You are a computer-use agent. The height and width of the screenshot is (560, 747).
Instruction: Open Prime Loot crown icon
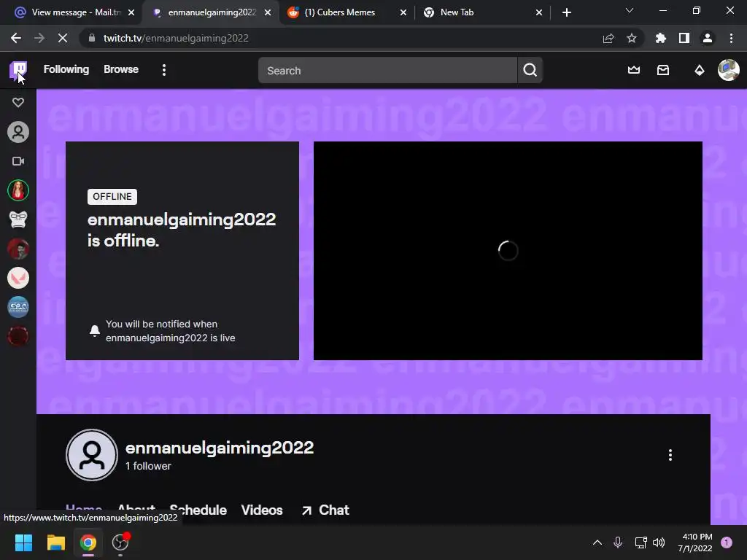pos(634,70)
